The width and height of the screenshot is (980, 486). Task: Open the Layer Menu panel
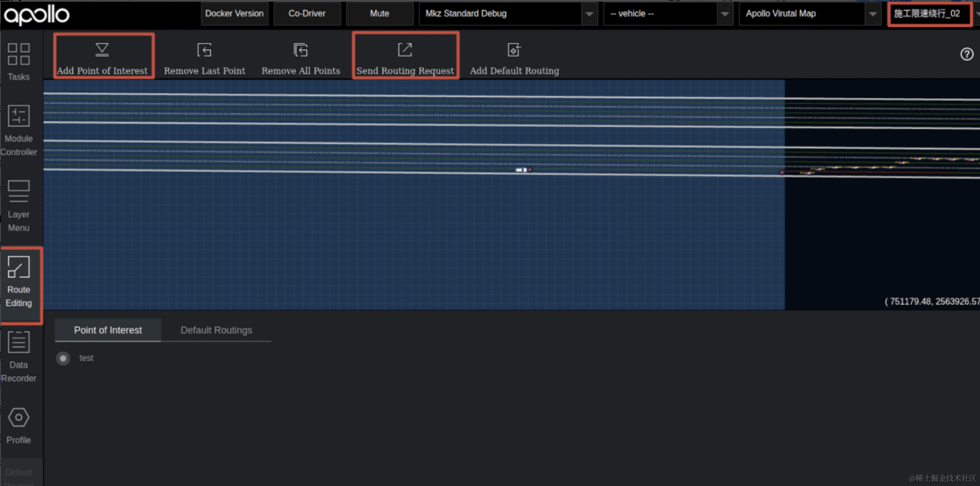coord(19,206)
